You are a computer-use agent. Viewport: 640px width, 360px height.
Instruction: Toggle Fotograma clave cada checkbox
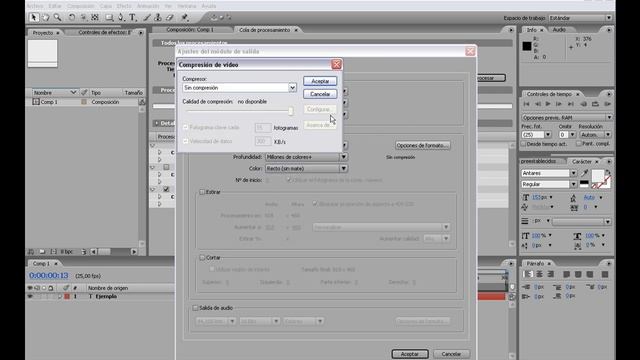click(185, 127)
